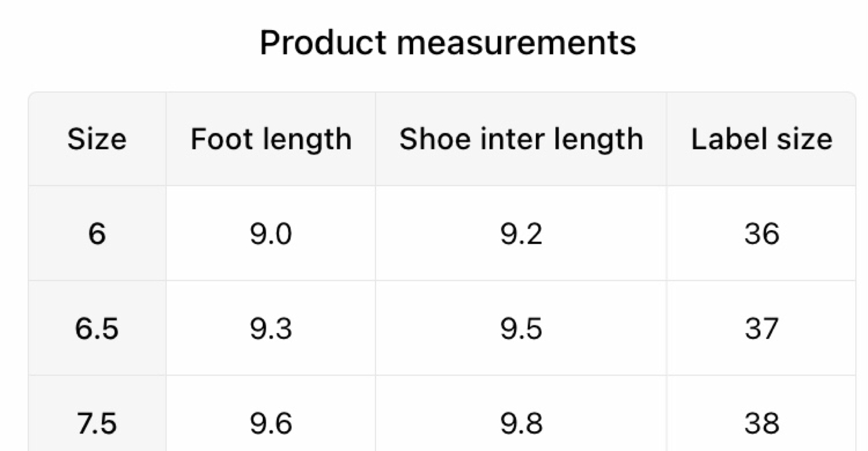This screenshot has width=868, height=451.
Task: Click shoe inter length 9.5
Action: 521,329
